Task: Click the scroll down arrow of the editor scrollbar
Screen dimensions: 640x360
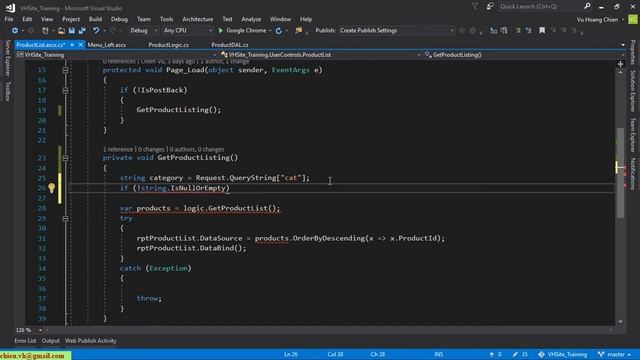Action: (x=620, y=322)
